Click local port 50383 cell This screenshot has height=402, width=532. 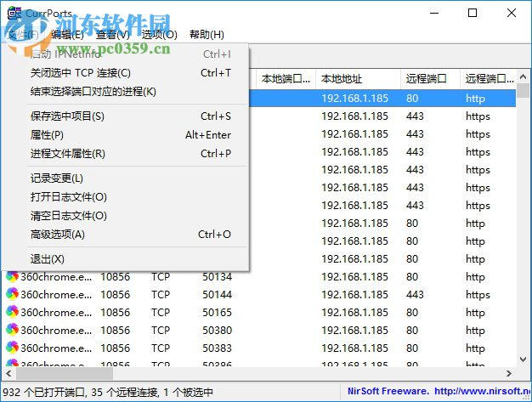pos(218,348)
